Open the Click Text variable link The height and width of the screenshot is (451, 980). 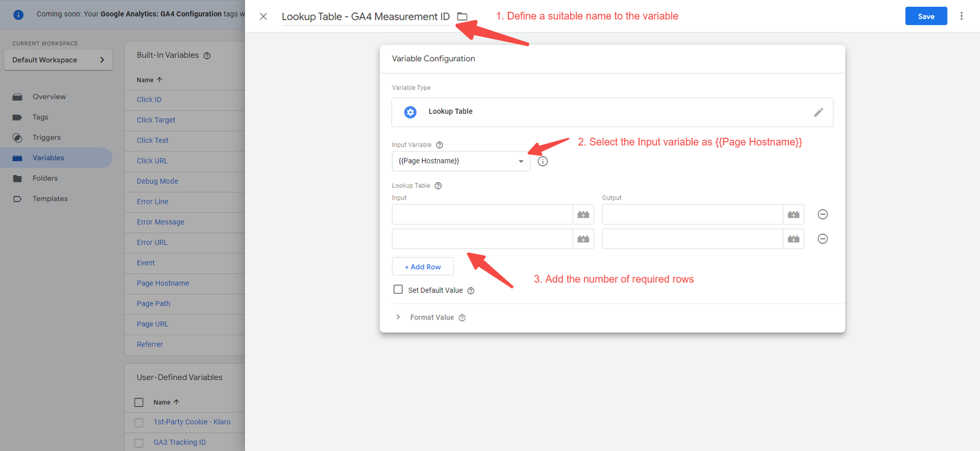(153, 141)
